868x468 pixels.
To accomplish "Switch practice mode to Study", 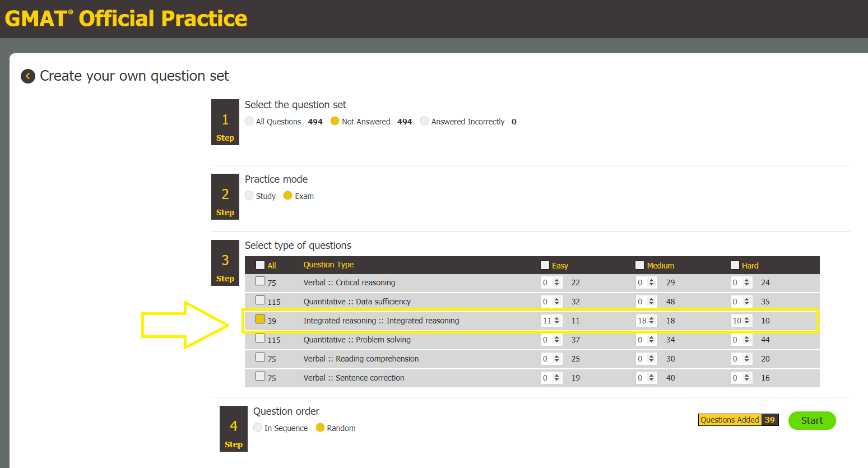I will tap(248, 196).
